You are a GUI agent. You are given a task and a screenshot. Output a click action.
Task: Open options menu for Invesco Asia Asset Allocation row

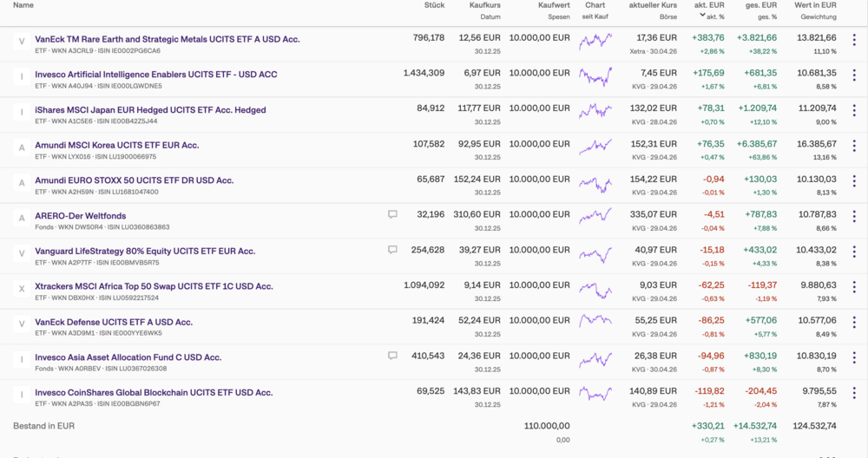pos(854,358)
